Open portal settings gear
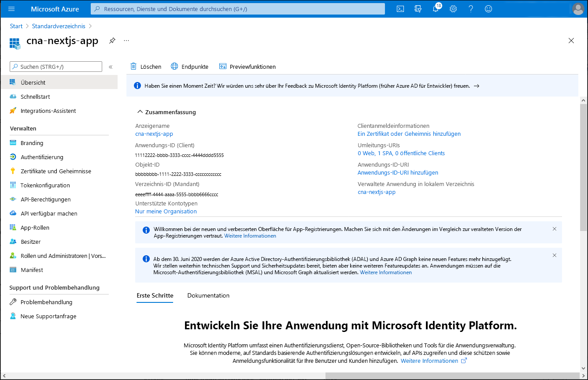The height and width of the screenshot is (380, 588). coord(453,9)
